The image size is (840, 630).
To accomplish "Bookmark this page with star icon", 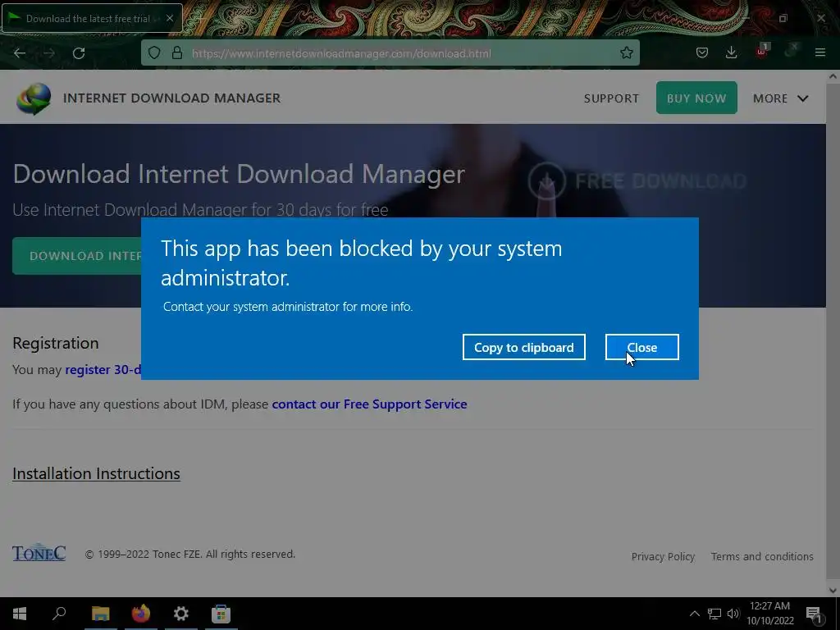I will pos(626,52).
